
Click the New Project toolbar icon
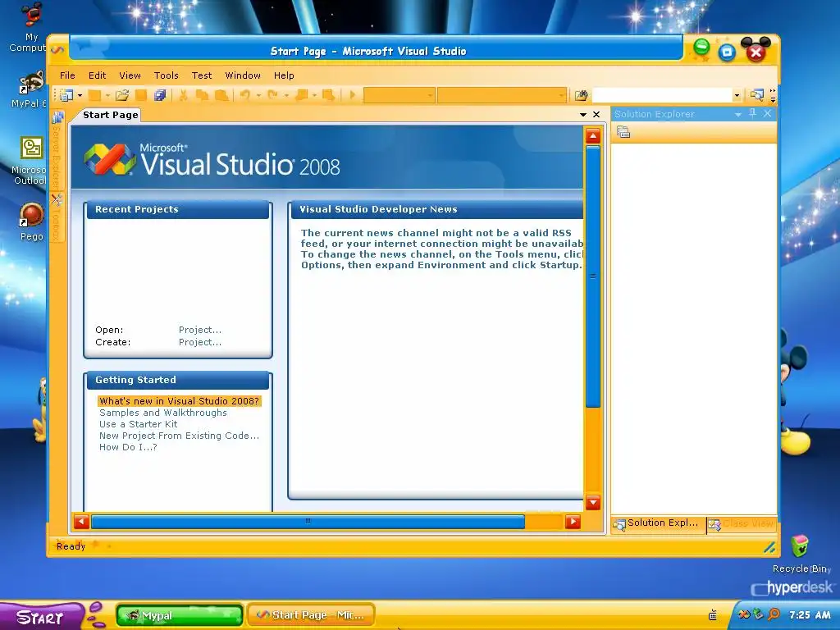click(66, 96)
